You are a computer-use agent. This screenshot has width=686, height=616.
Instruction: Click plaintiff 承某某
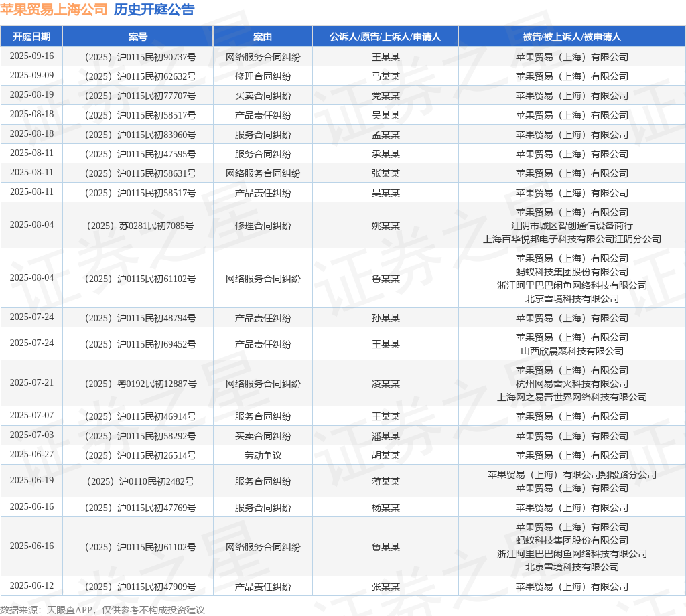pos(385,154)
